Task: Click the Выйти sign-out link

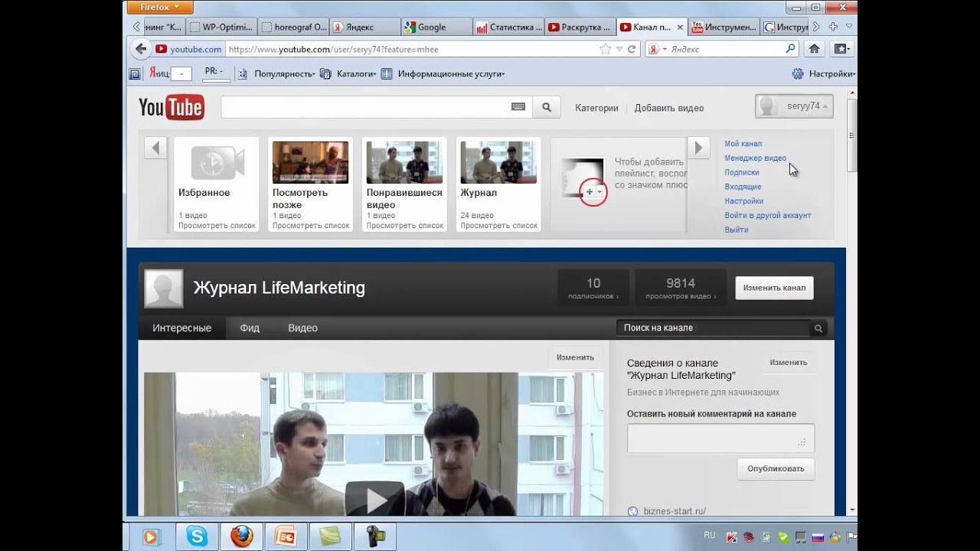Action: pyautogui.click(x=737, y=230)
